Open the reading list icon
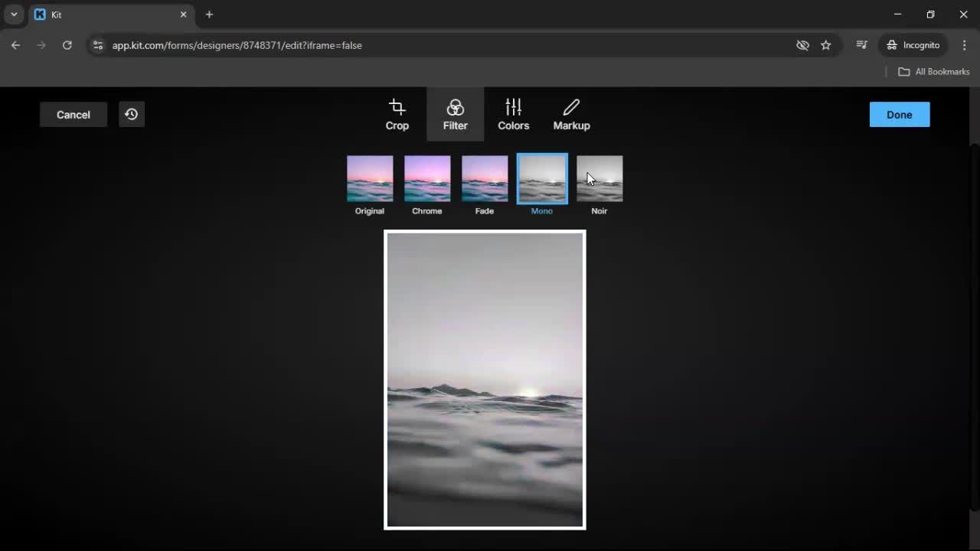The image size is (980, 551). point(861,45)
